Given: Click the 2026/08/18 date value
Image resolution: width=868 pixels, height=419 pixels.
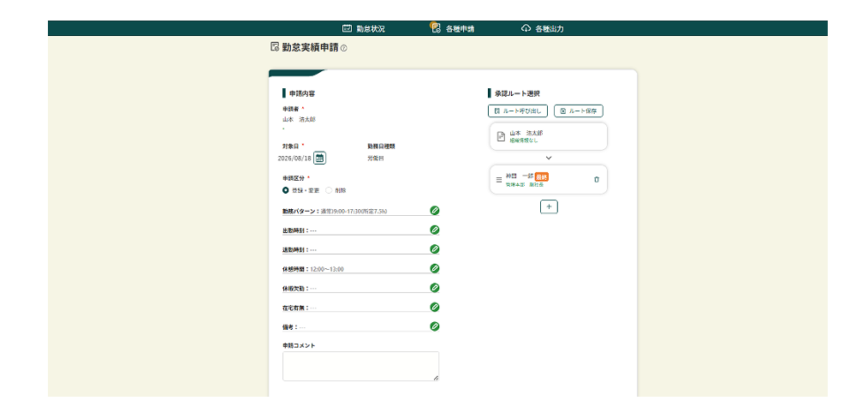Looking at the screenshot, I should (294, 158).
